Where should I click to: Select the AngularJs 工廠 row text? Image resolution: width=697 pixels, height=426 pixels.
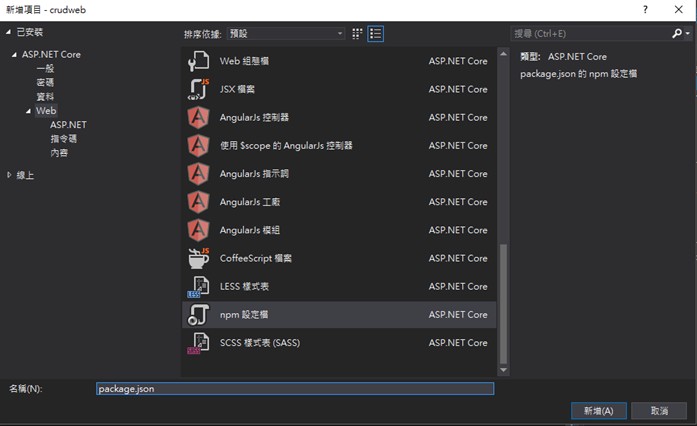coord(250,202)
